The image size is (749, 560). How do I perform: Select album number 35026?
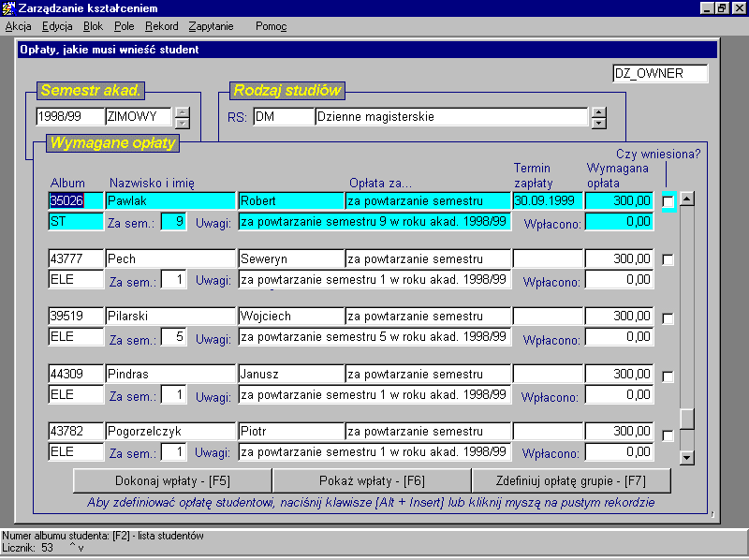tap(76, 200)
